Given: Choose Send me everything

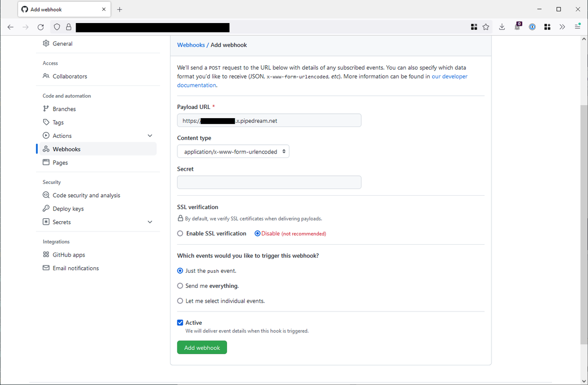Looking at the screenshot, I should [x=180, y=285].
